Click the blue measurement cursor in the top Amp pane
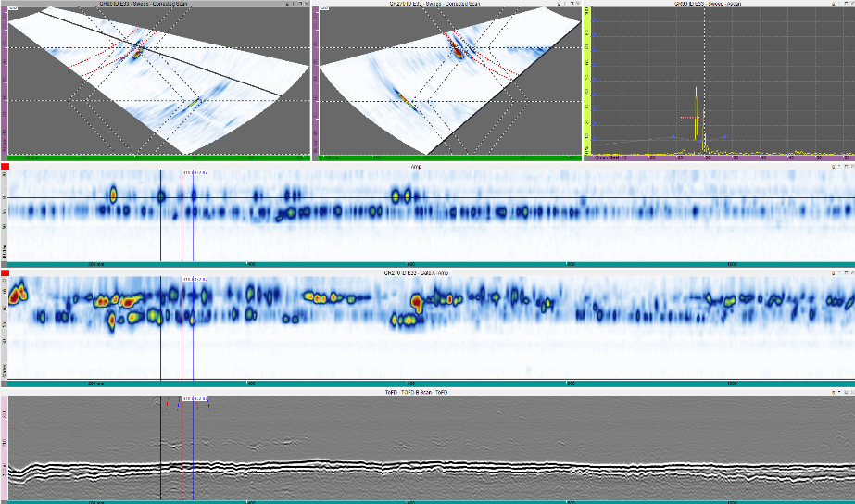 pos(193,218)
